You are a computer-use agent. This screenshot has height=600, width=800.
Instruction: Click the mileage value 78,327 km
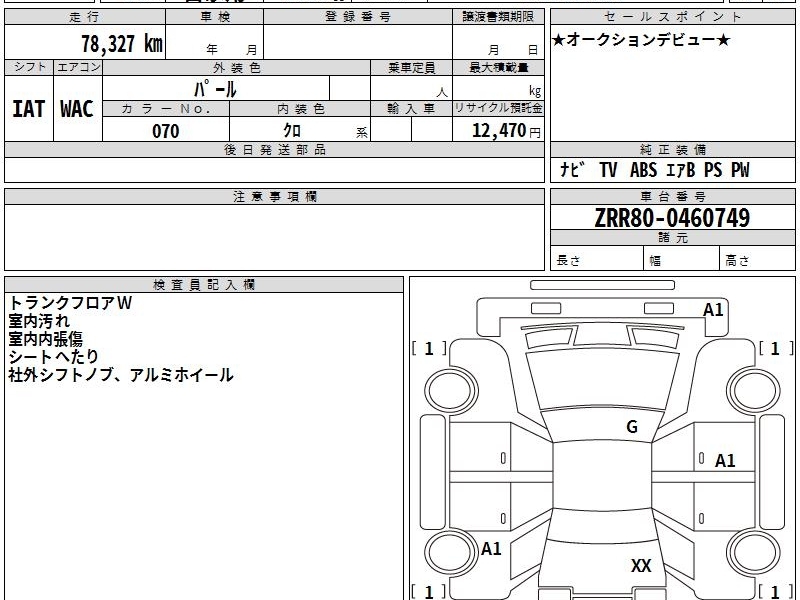(x=122, y=44)
